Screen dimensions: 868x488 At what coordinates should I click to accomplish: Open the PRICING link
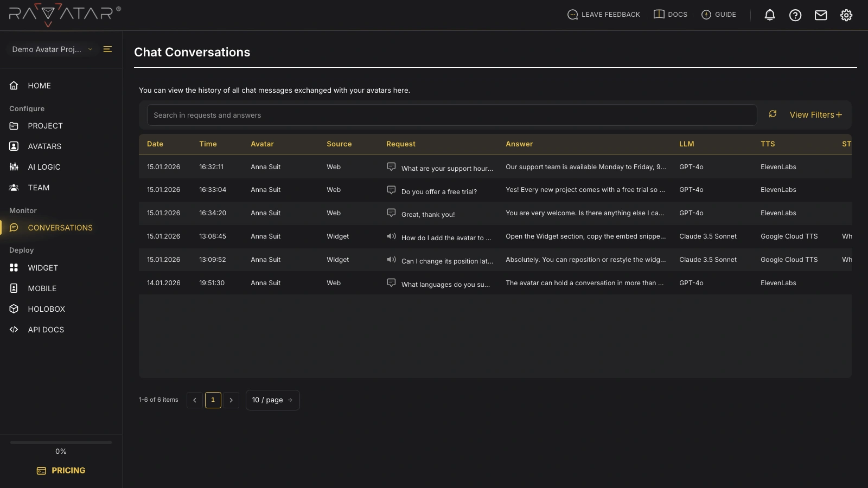[x=61, y=471]
